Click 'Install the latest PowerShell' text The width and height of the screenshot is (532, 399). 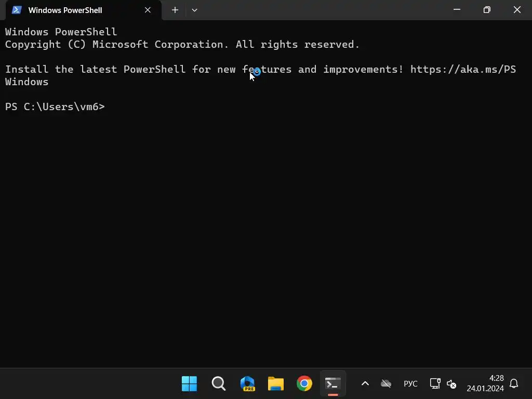(96, 69)
